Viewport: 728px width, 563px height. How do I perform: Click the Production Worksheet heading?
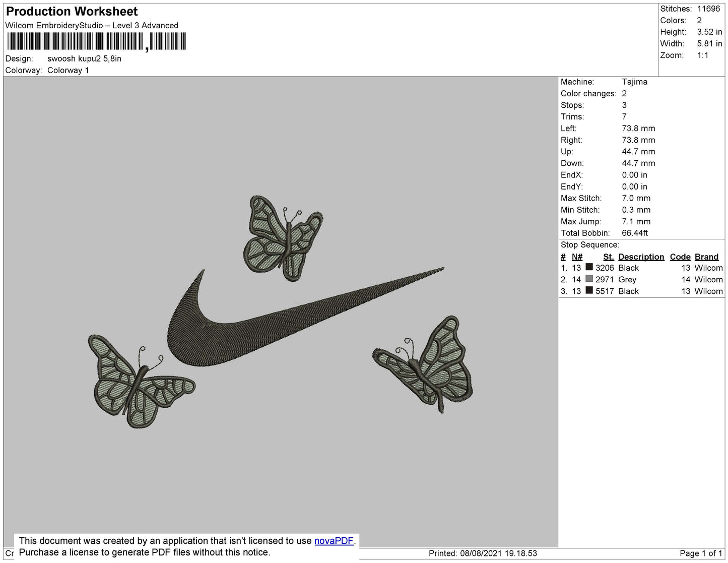72,12
